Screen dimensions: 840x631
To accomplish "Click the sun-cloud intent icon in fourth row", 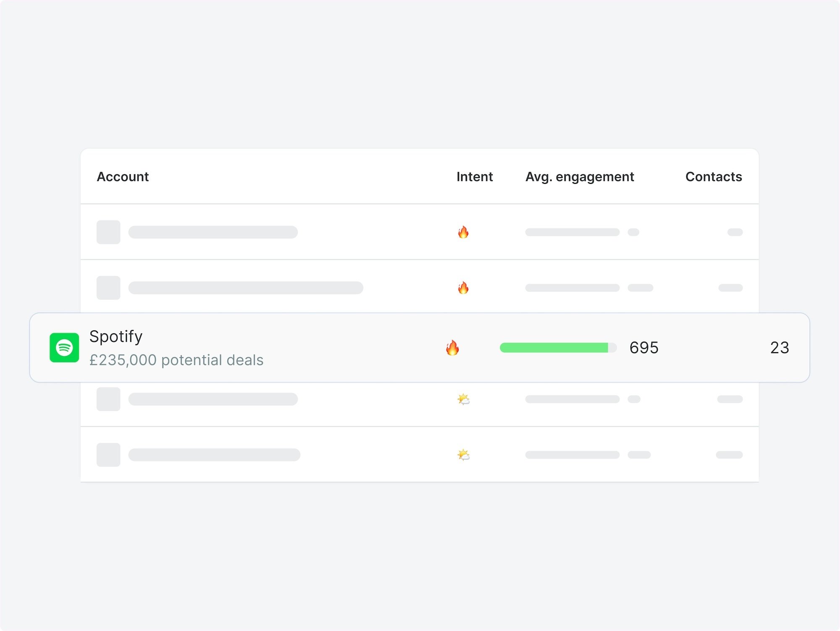I will tap(463, 399).
